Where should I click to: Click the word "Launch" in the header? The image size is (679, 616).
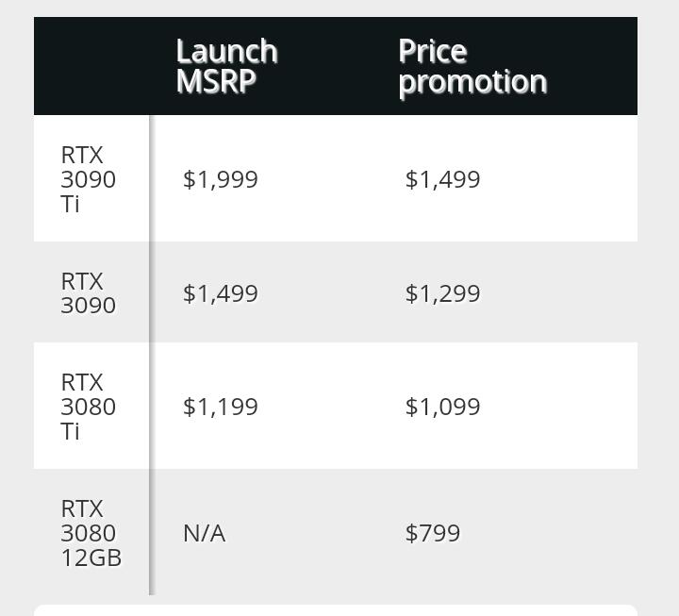coord(226,51)
